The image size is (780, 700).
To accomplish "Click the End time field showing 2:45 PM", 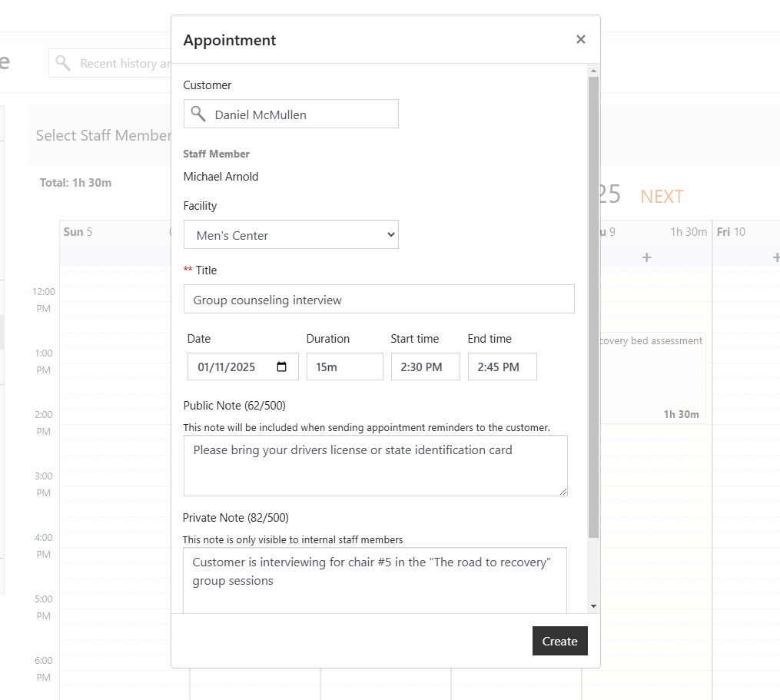I will click(502, 367).
